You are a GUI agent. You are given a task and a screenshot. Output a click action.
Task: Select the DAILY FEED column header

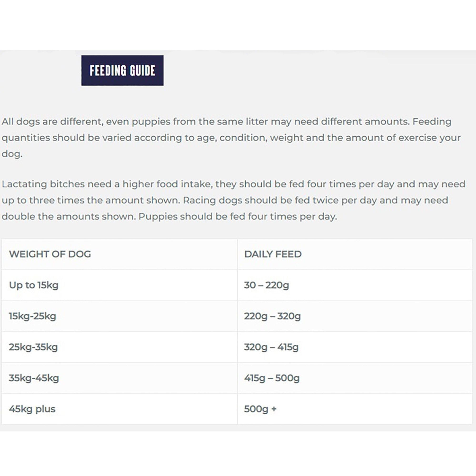[x=273, y=254]
